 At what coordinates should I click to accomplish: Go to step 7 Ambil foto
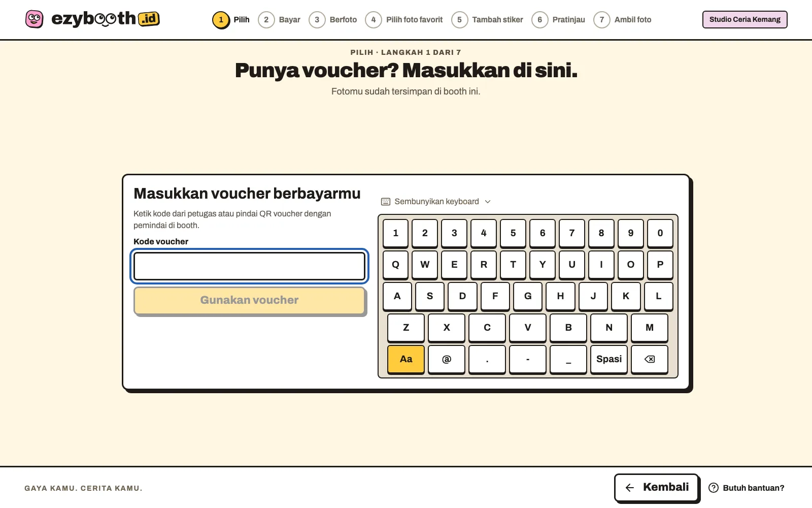point(623,20)
